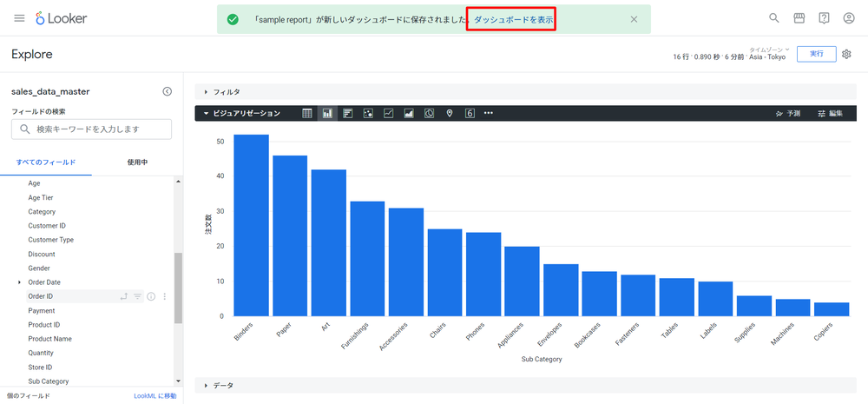868x404 pixels.
Task: Select the column chart visualization icon
Action: pos(328,113)
